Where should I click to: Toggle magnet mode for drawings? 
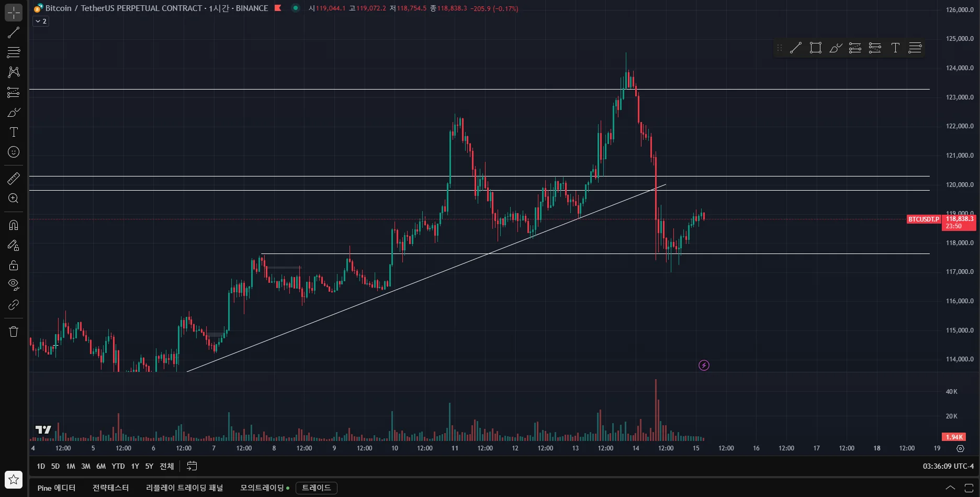(14, 225)
